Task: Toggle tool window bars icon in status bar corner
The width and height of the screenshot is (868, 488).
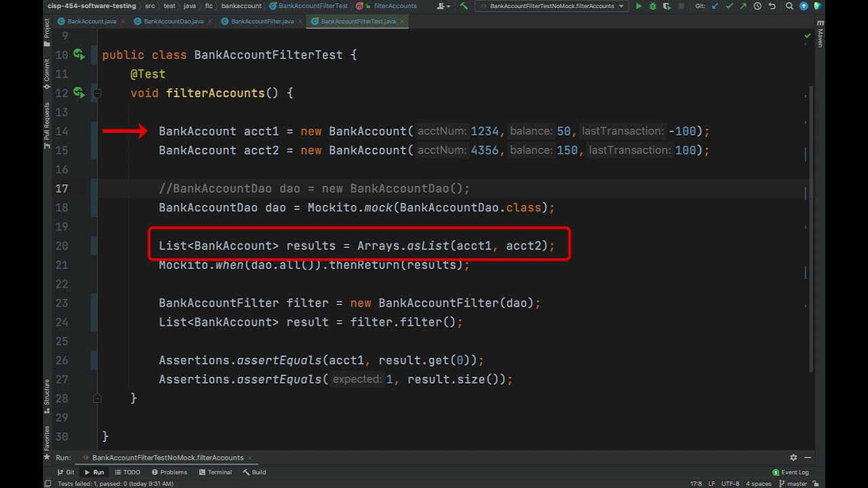Action: 47,484
